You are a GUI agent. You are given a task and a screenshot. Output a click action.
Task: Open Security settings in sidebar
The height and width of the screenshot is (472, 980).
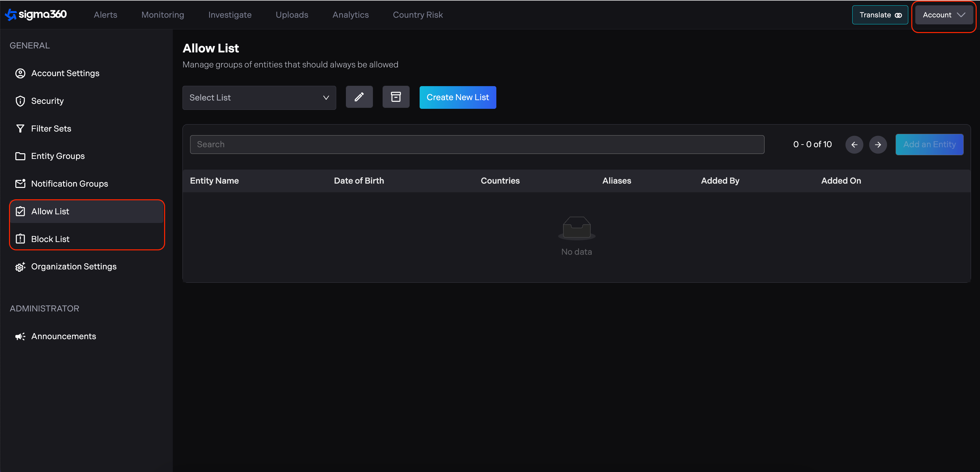pos(47,101)
